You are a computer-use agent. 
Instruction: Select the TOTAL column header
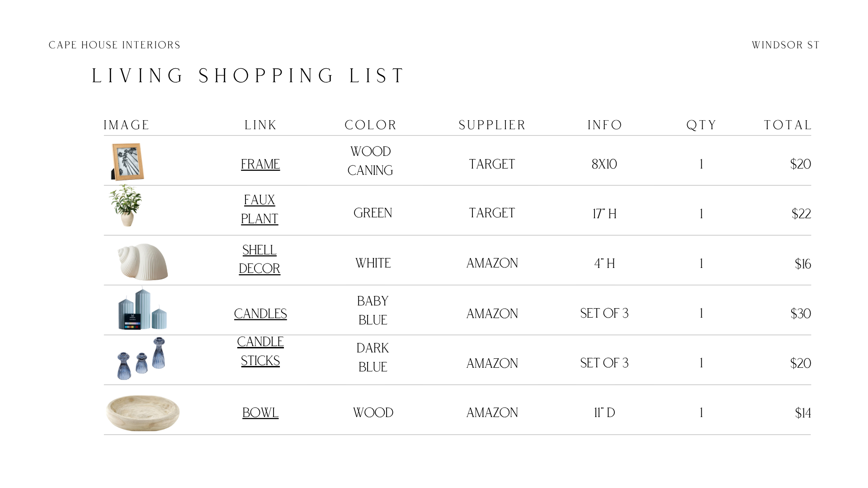[788, 125]
